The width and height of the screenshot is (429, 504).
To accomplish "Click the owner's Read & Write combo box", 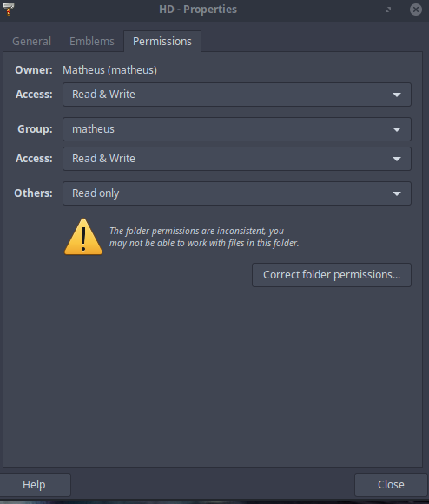I will tap(237, 95).
